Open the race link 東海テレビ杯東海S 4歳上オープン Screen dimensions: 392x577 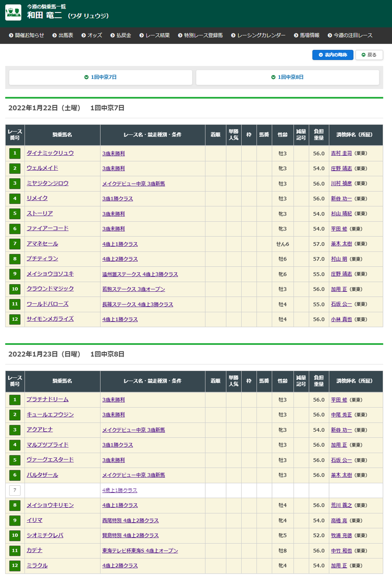point(140,551)
